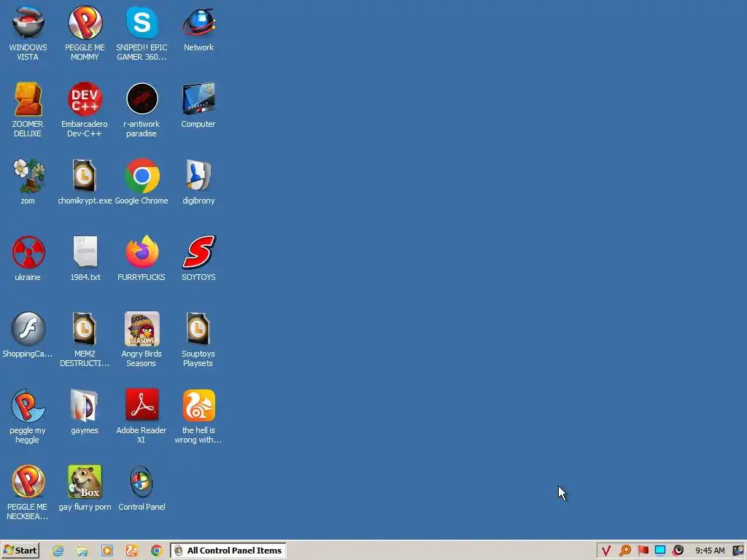The image size is (747, 560).
Task: Select the ukraine radiation-symbol icon
Action: point(28,258)
